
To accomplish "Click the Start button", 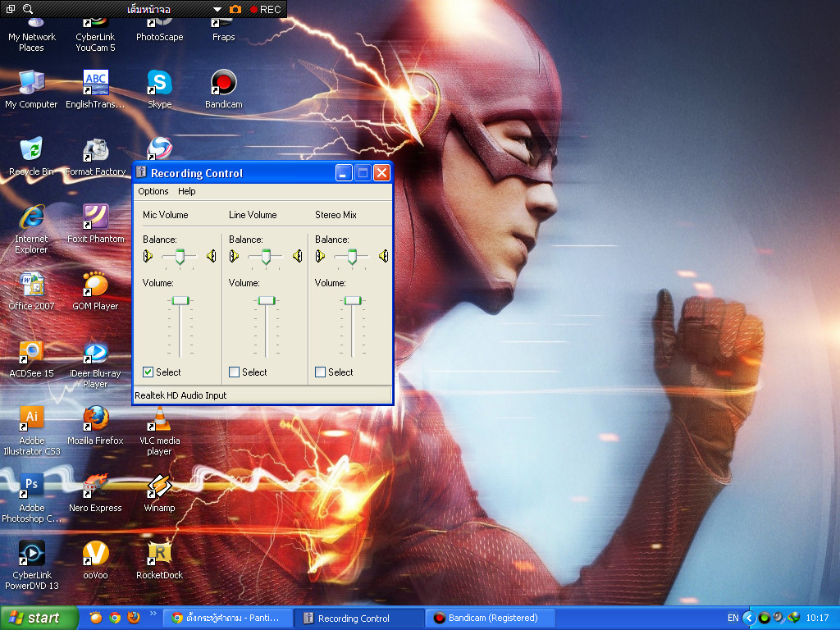I will tap(39, 618).
